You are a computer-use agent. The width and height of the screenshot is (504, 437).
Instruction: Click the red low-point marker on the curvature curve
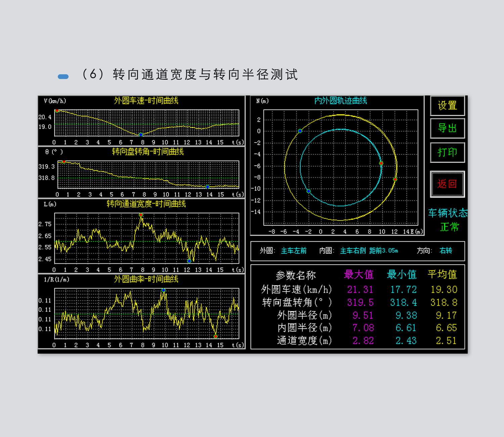[216, 336]
